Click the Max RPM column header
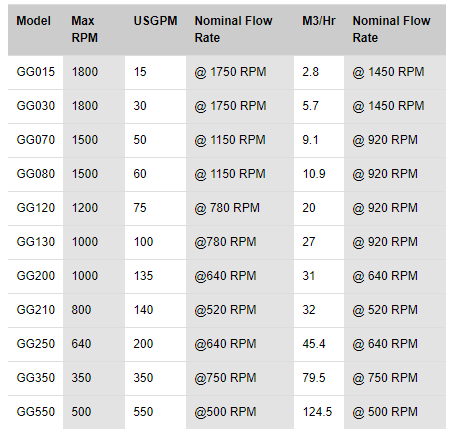 click(85, 29)
